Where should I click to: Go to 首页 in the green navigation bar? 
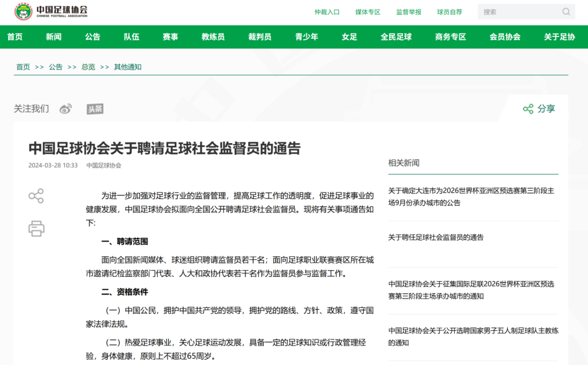tap(15, 37)
